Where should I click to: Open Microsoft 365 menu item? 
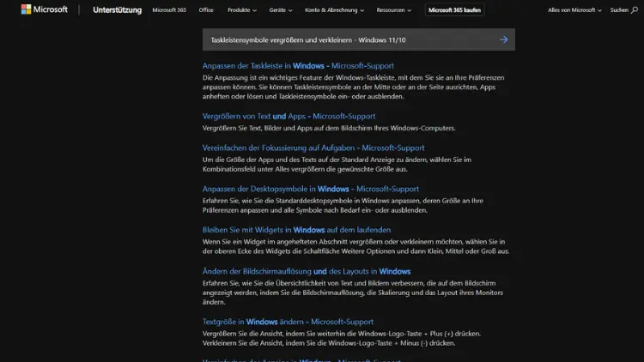point(169,9)
